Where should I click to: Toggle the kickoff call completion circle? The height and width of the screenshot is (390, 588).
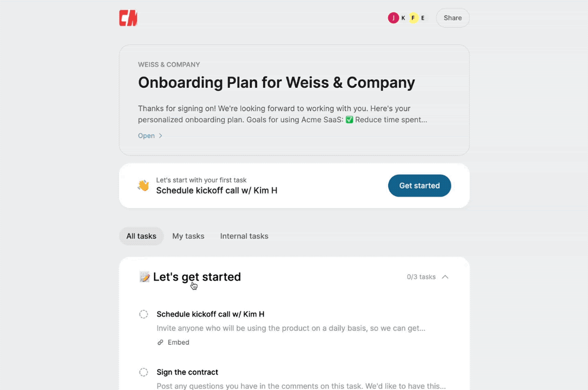click(143, 314)
